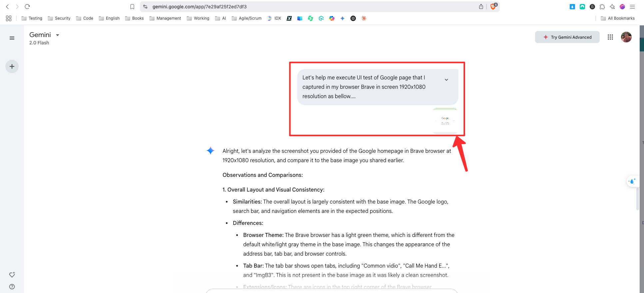Reload the Gemini page
Image resolution: width=644 pixels, height=293 pixels.
pyautogui.click(x=27, y=7)
